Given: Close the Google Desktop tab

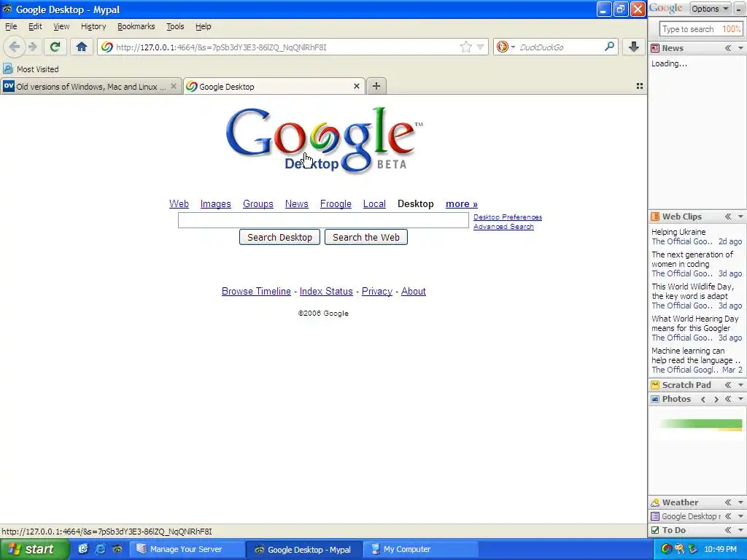Looking at the screenshot, I should tap(356, 86).
